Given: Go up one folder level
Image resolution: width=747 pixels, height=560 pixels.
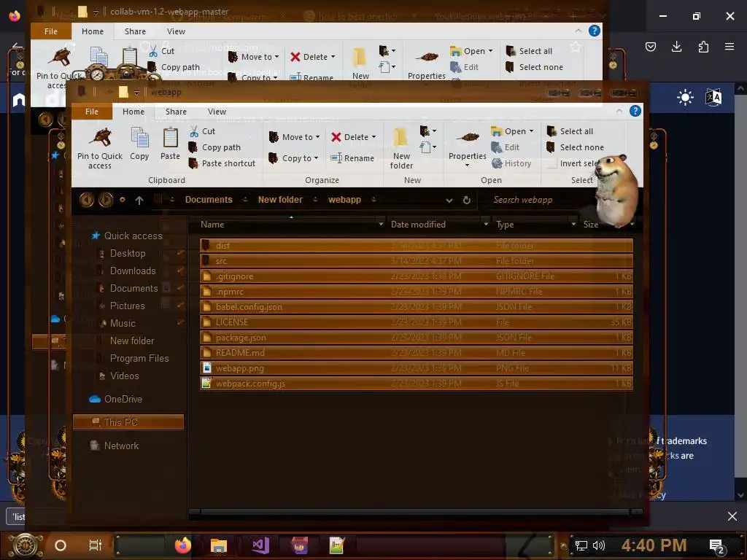Looking at the screenshot, I should (139, 200).
